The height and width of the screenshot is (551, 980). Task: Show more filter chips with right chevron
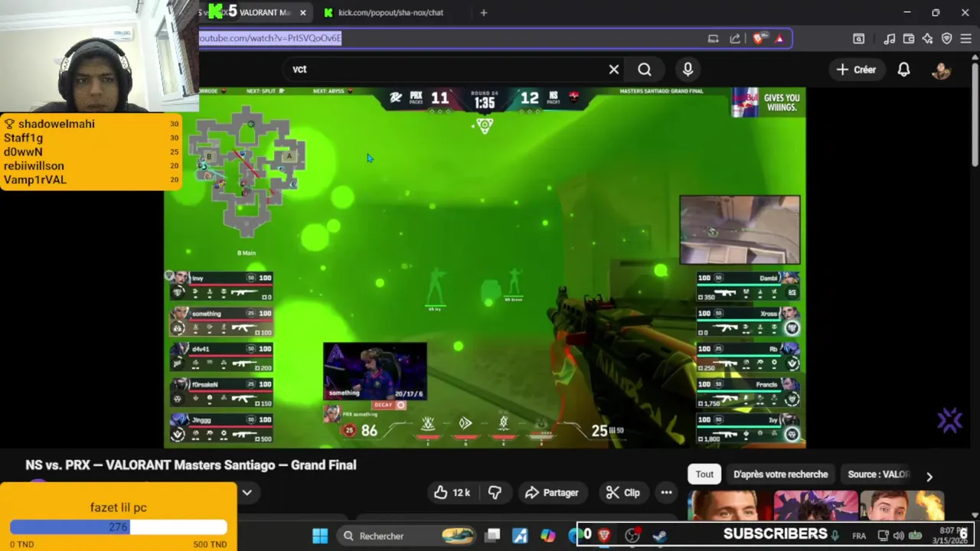[929, 476]
